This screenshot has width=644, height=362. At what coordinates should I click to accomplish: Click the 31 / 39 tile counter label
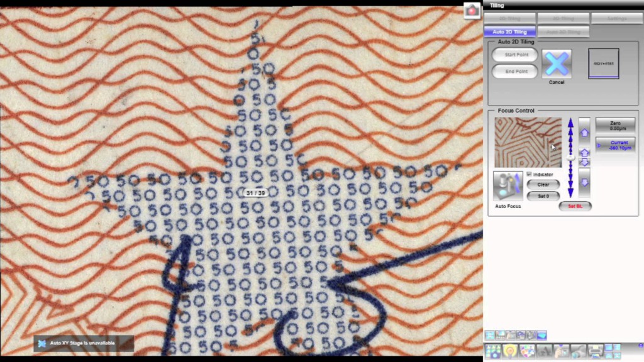(255, 193)
